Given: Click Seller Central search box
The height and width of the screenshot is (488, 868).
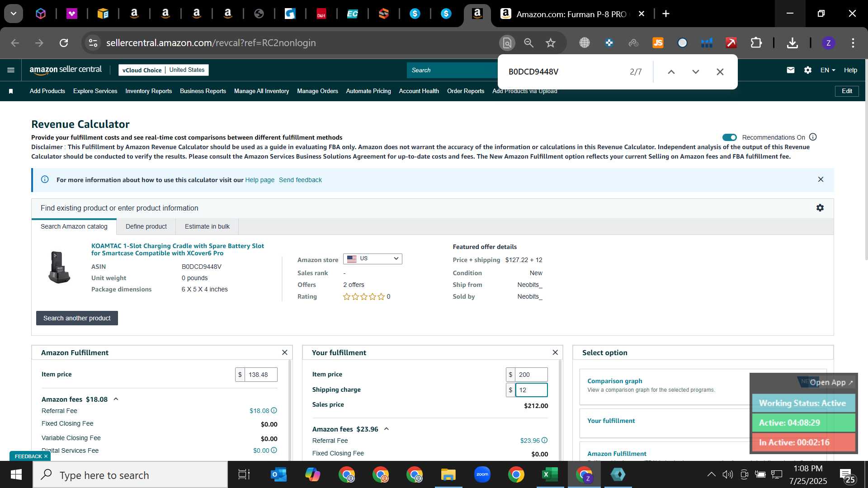Looking at the screenshot, I should point(452,70).
